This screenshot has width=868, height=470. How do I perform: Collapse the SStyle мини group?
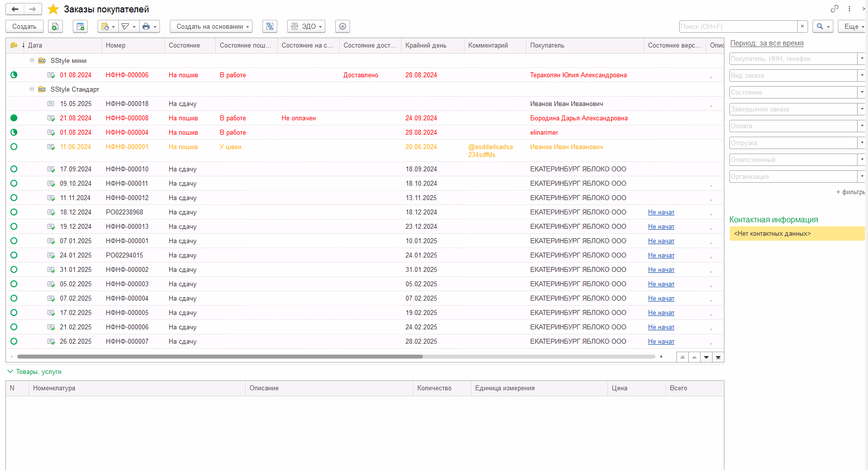pyautogui.click(x=32, y=60)
